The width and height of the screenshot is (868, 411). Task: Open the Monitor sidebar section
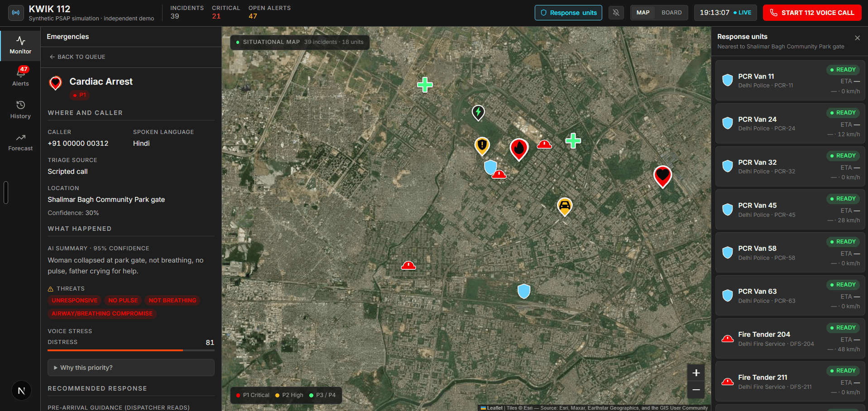[x=20, y=45]
